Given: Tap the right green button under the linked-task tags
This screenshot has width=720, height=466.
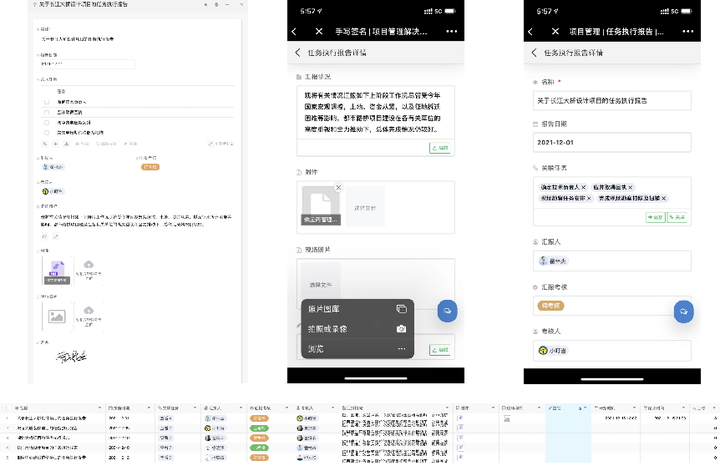Looking at the screenshot, I should pyautogui.click(x=677, y=217).
